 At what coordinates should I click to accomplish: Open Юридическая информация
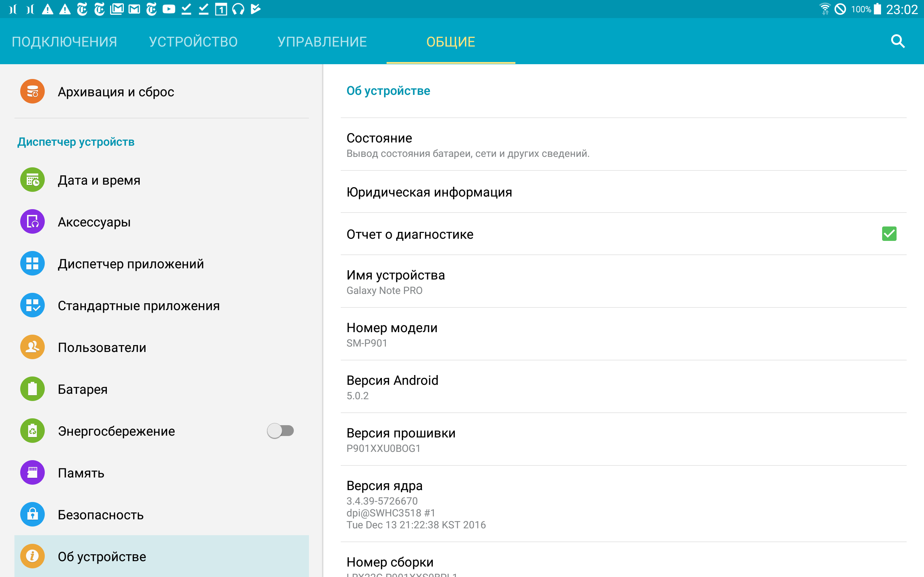click(x=429, y=192)
